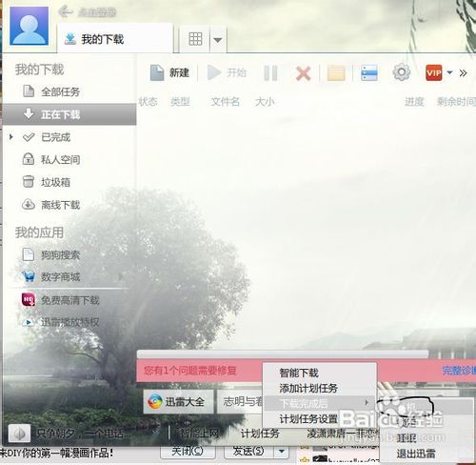Click the 志明与春 item next to 迅雷大全

240,402
